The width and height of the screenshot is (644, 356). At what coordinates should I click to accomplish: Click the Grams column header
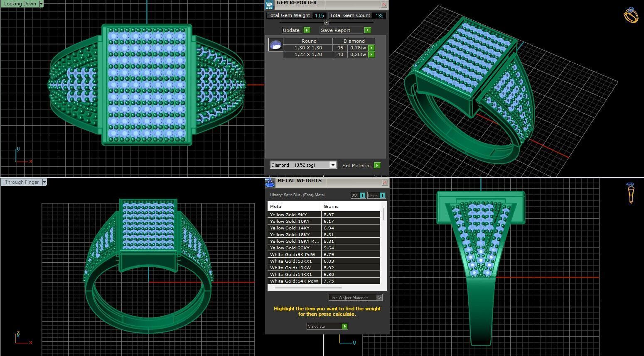coord(351,206)
